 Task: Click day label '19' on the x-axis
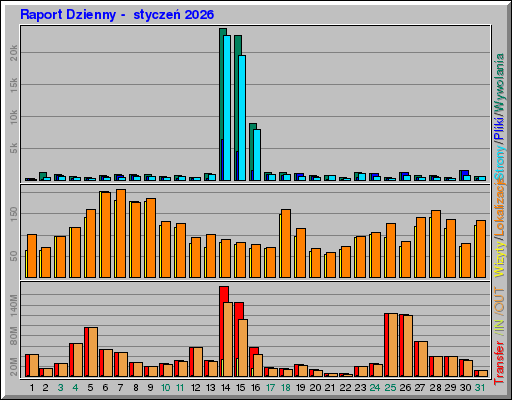point(300,388)
